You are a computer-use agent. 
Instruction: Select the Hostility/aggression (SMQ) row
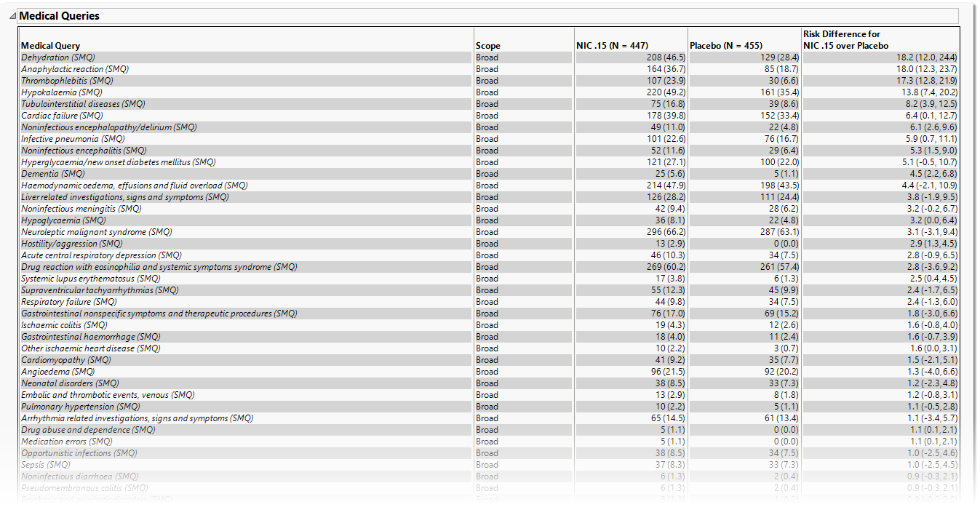click(72, 244)
